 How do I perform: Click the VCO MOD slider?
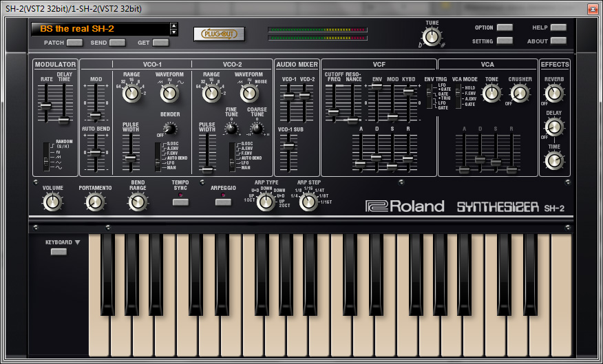click(x=96, y=114)
